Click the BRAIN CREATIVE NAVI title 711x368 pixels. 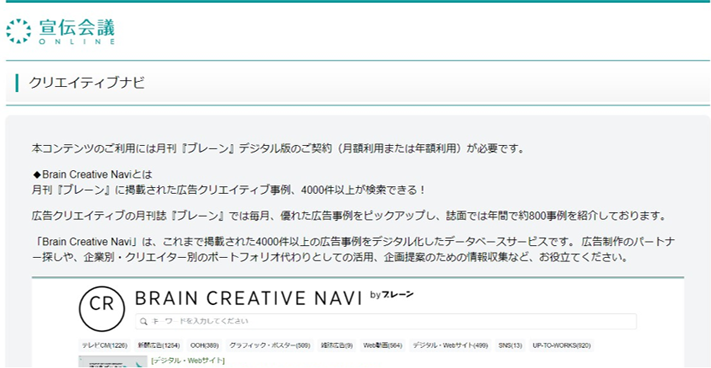[x=248, y=299]
